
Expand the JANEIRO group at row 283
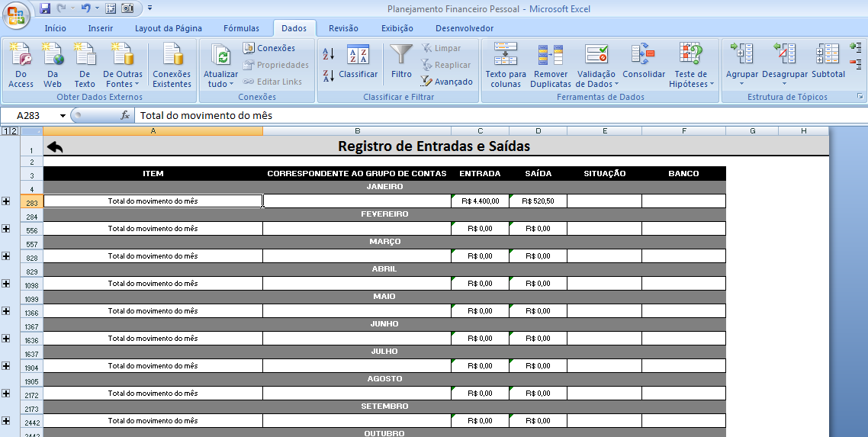pos(6,201)
